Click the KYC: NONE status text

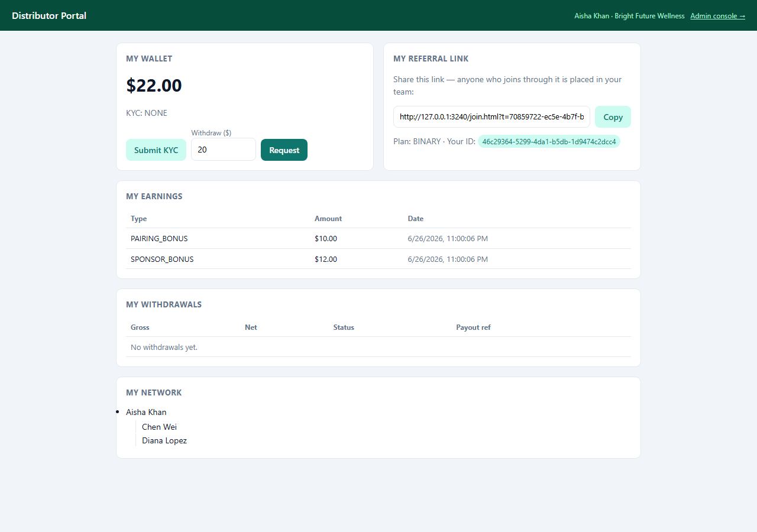point(147,113)
